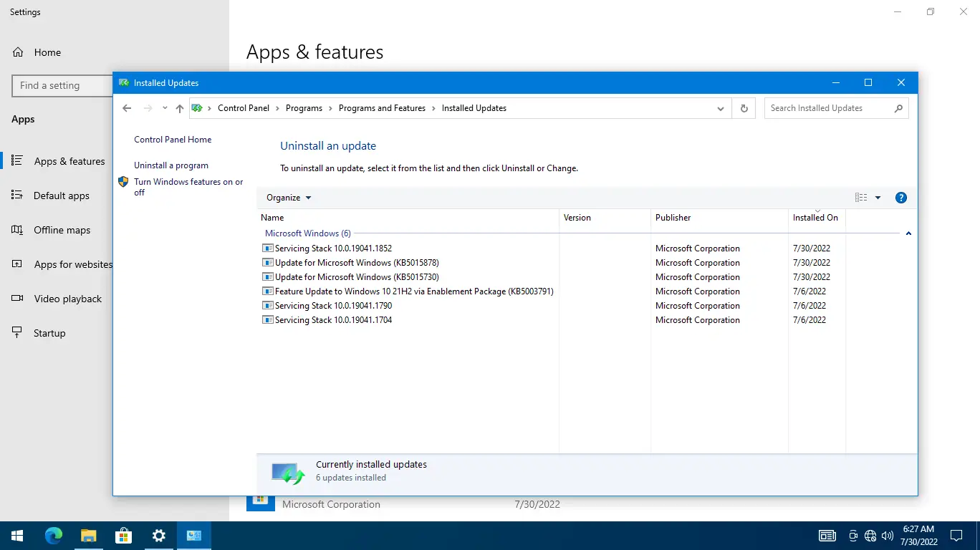Click the Control Panel icon in the address bar
This screenshot has height=550, width=980.
197,108
